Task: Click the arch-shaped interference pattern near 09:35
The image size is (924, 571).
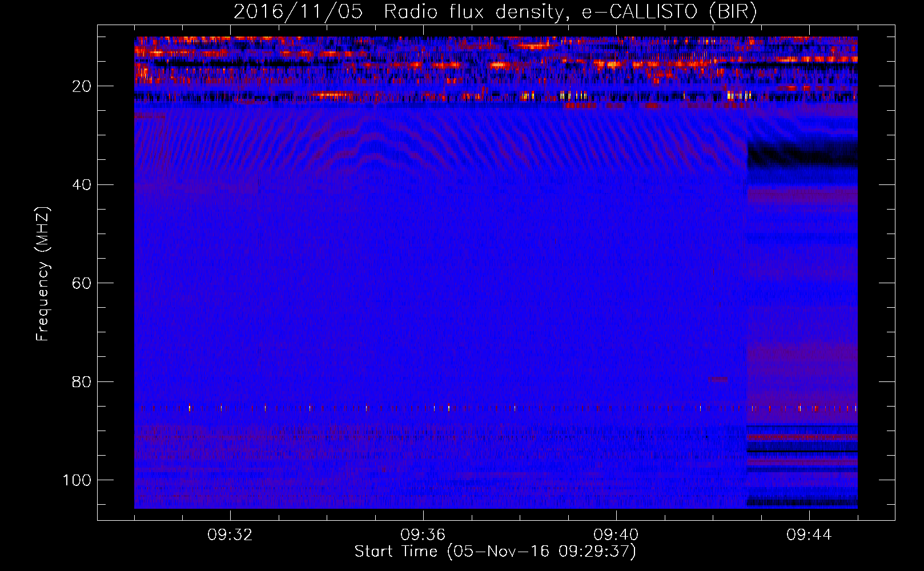Action: 374,143
